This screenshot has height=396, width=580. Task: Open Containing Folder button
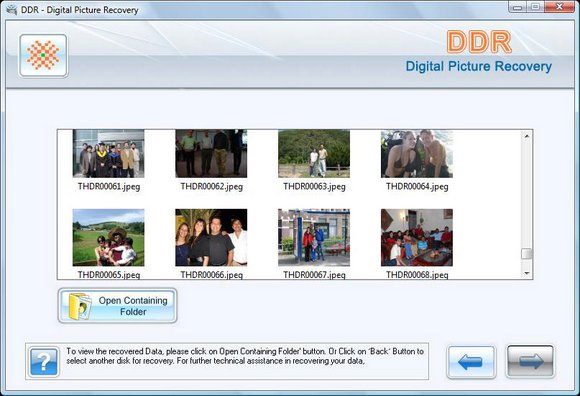(x=117, y=306)
